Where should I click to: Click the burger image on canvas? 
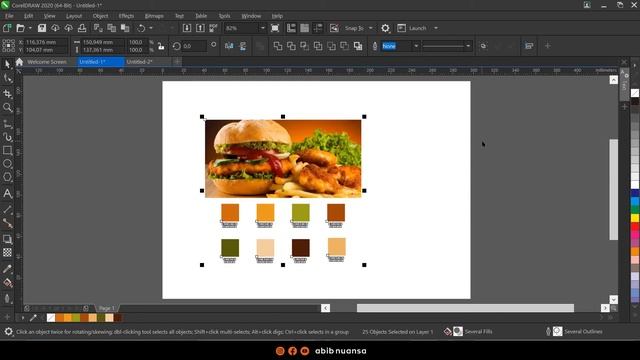click(x=283, y=159)
